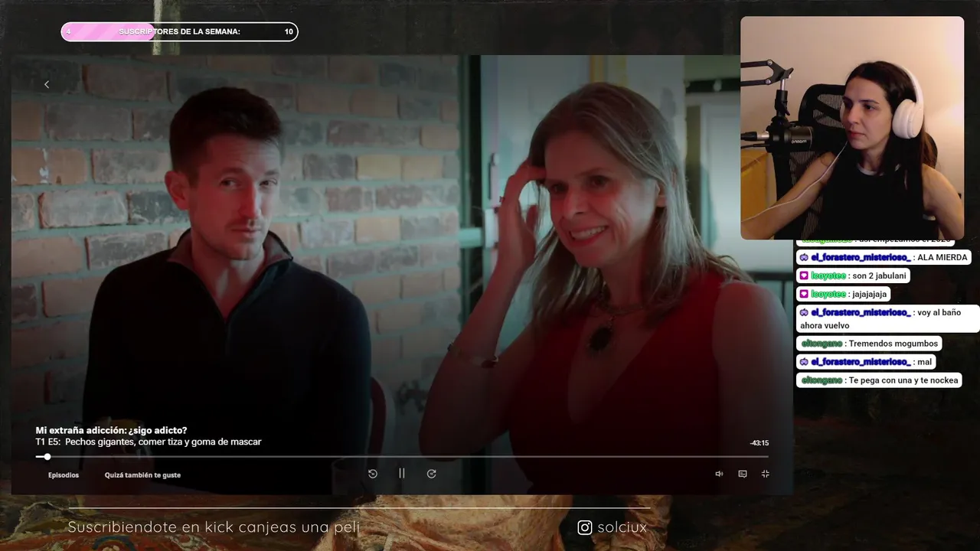Skip forward ten seconds icon
980x551 pixels.
431,474
